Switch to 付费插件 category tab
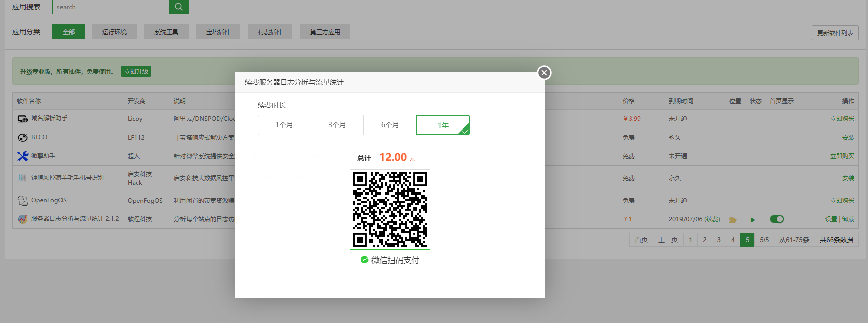 (x=270, y=32)
